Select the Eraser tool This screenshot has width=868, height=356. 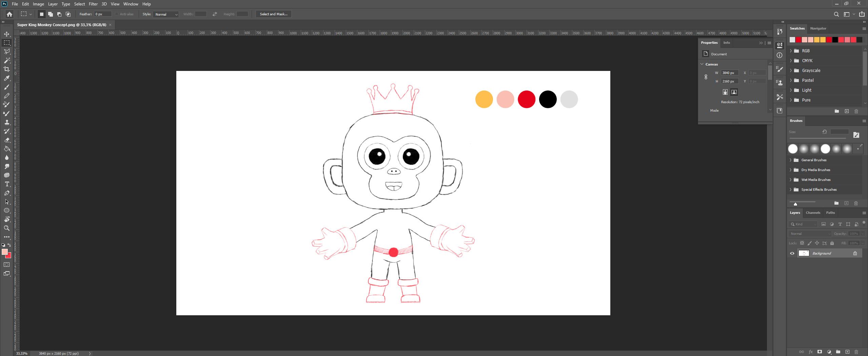tap(6, 140)
